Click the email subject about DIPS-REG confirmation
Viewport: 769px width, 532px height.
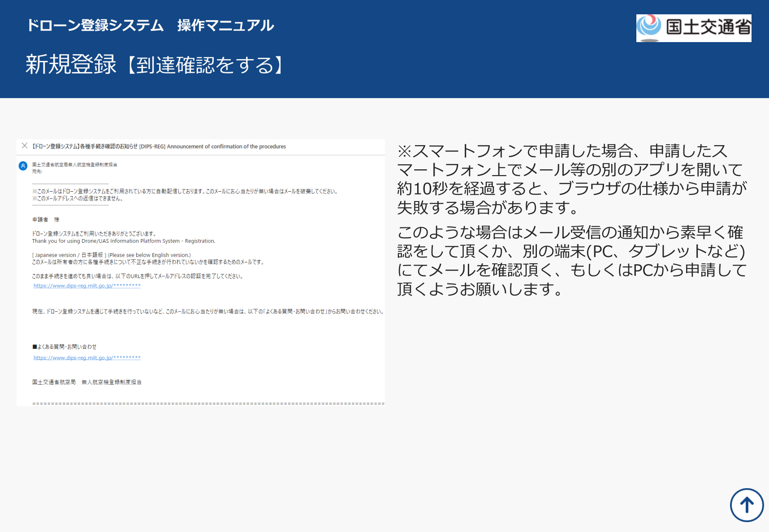click(x=159, y=146)
